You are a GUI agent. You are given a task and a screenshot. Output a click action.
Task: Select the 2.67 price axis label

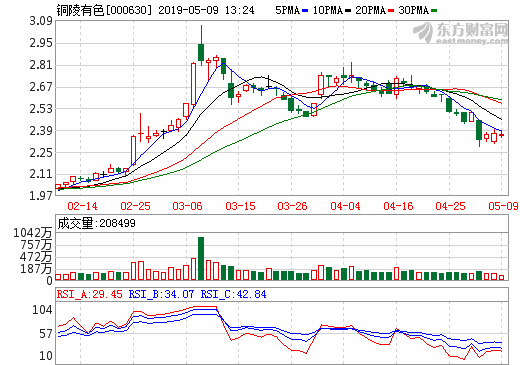(x=41, y=87)
